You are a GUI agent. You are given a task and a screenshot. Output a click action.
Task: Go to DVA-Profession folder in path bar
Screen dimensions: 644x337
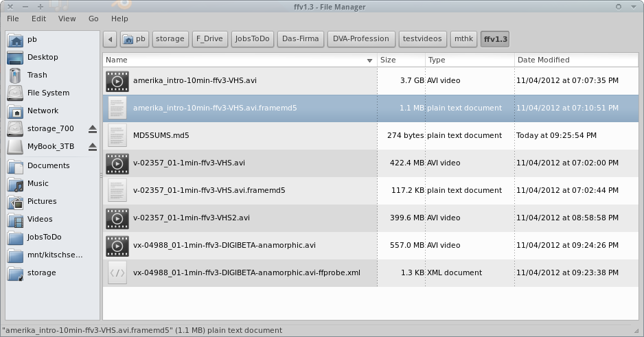coord(361,39)
